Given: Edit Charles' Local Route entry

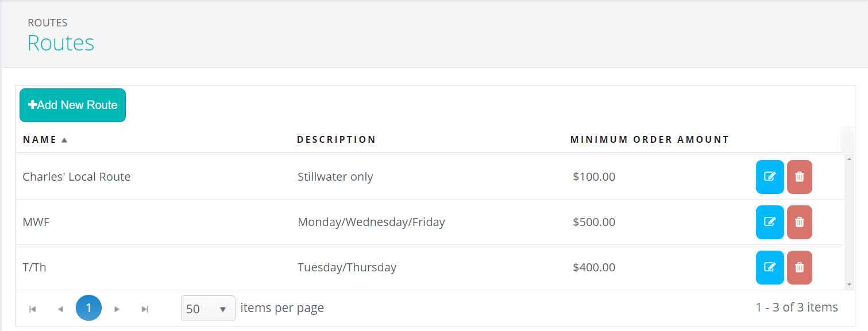Looking at the screenshot, I should pos(770,177).
